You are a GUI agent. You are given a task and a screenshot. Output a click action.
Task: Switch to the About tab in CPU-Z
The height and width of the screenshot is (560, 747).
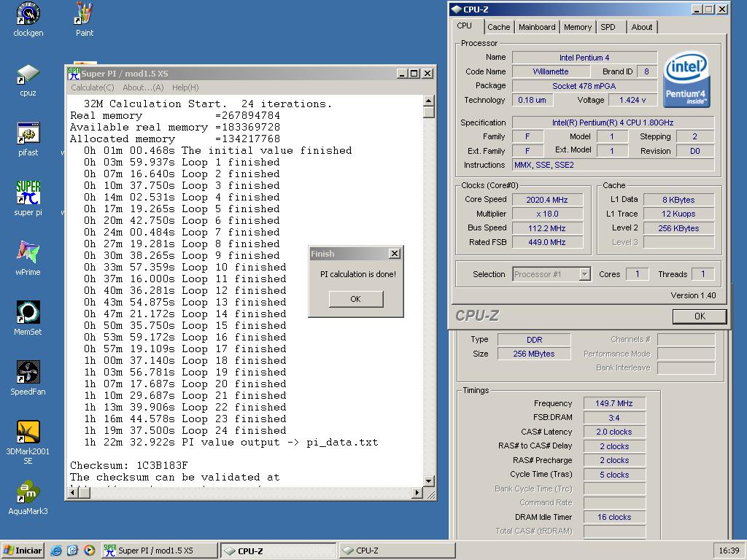click(642, 27)
